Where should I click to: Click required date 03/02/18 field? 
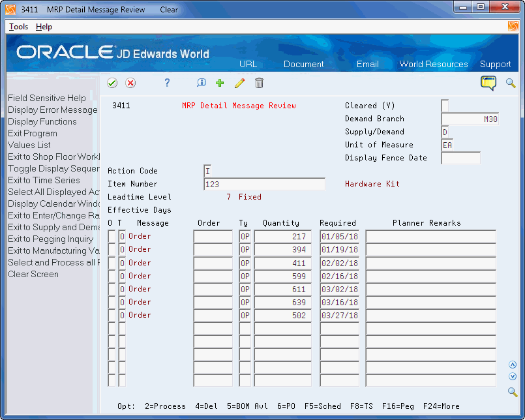[340, 289]
